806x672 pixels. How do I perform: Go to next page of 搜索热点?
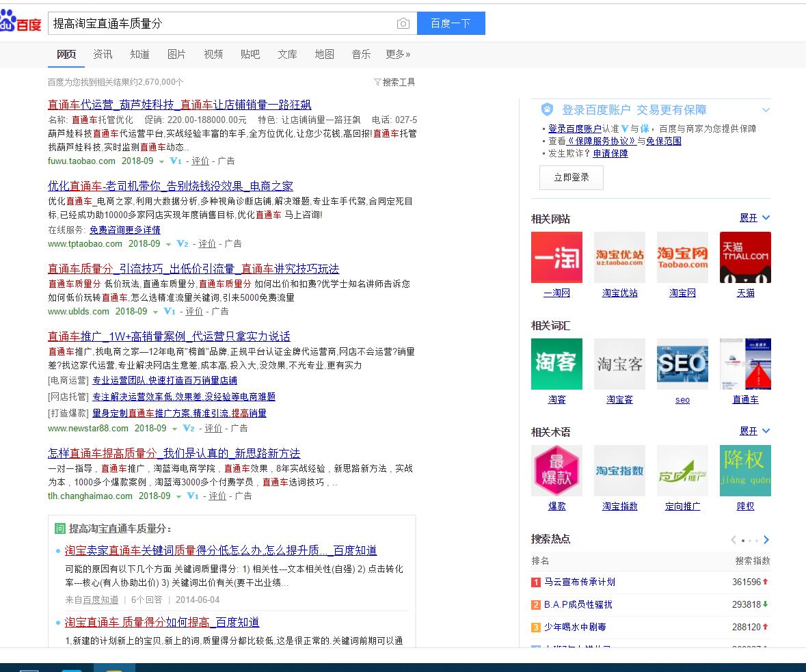tap(766, 540)
